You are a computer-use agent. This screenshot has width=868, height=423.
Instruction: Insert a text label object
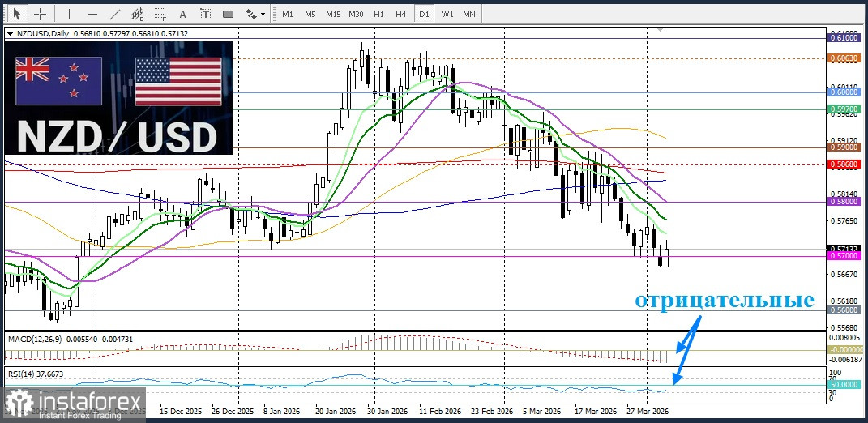pyautogui.click(x=205, y=14)
